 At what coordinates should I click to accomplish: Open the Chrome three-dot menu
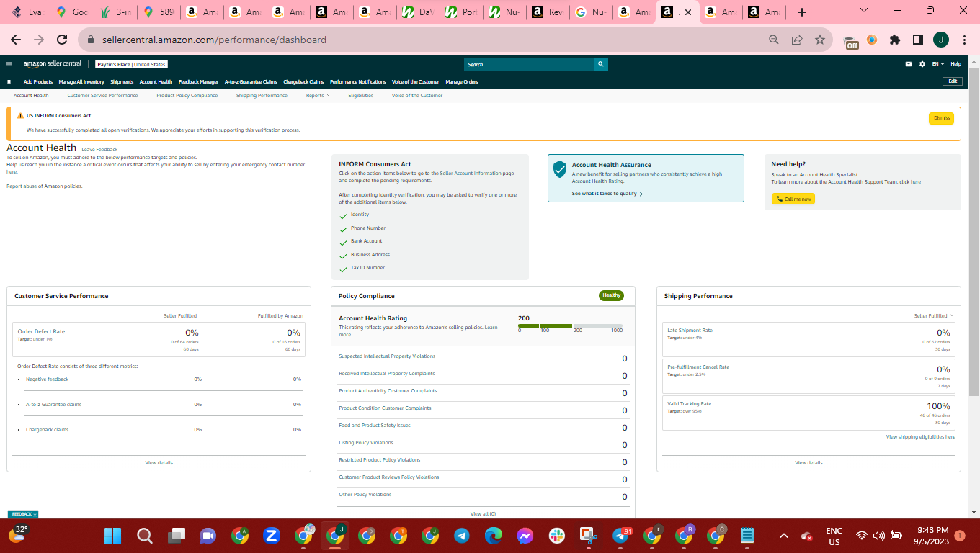click(964, 40)
